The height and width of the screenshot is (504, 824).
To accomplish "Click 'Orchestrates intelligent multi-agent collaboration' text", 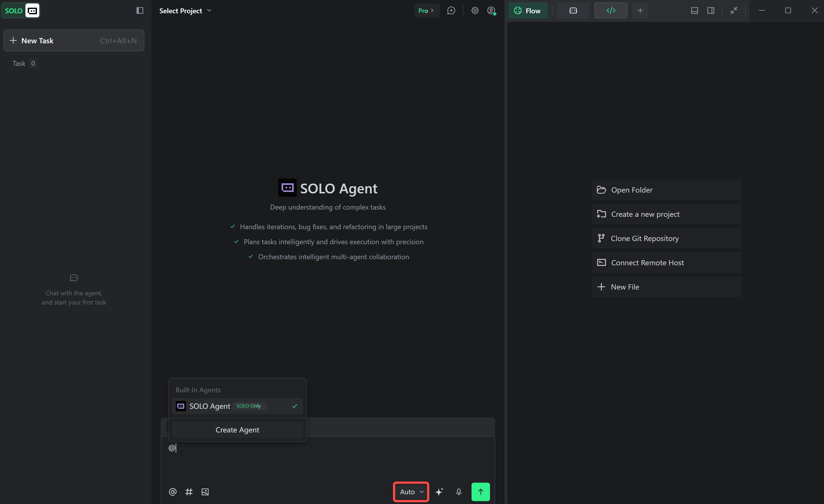I will pyautogui.click(x=333, y=257).
